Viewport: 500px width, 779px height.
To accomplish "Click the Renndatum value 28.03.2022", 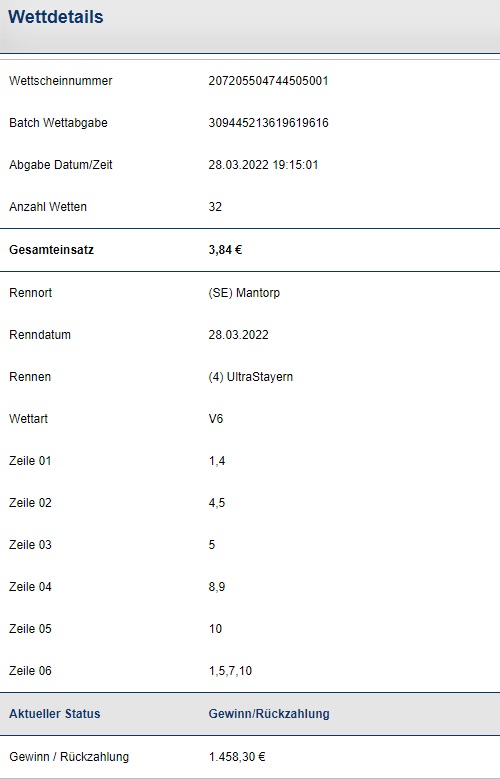I will [x=239, y=334].
